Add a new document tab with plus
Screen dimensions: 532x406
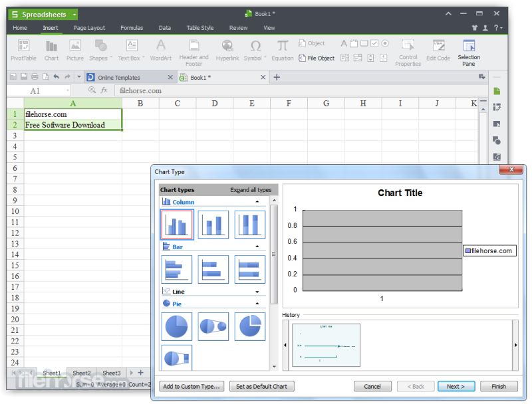(x=277, y=77)
